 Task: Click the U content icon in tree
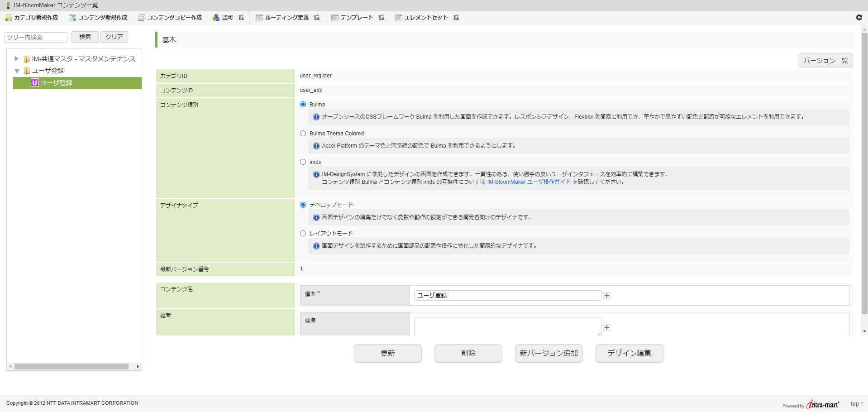[x=34, y=82]
